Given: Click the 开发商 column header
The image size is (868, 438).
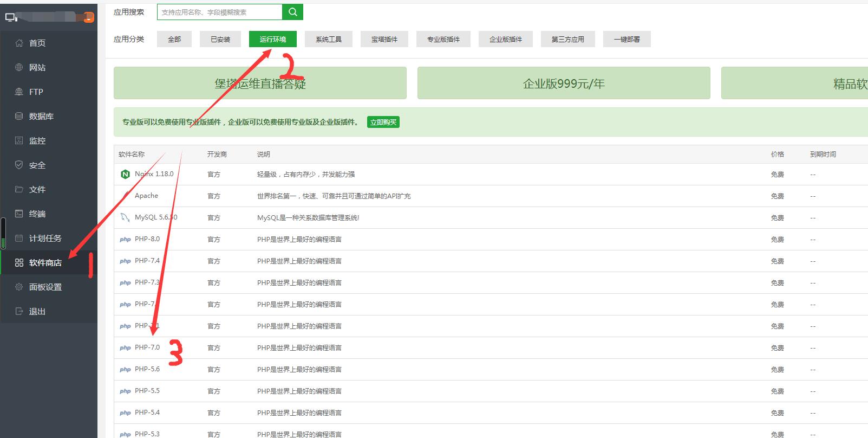Looking at the screenshot, I should 217,154.
